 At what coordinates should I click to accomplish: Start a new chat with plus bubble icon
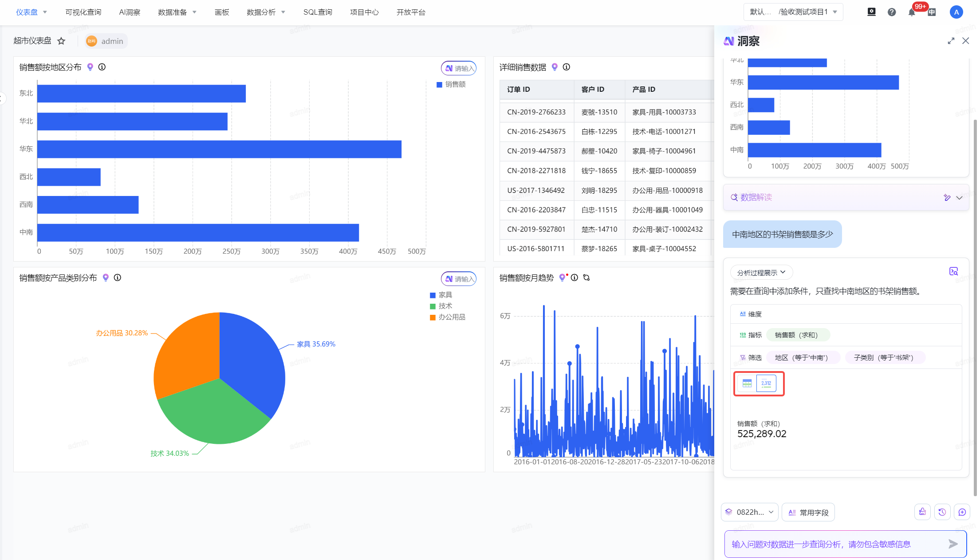pyautogui.click(x=962, y=512)
